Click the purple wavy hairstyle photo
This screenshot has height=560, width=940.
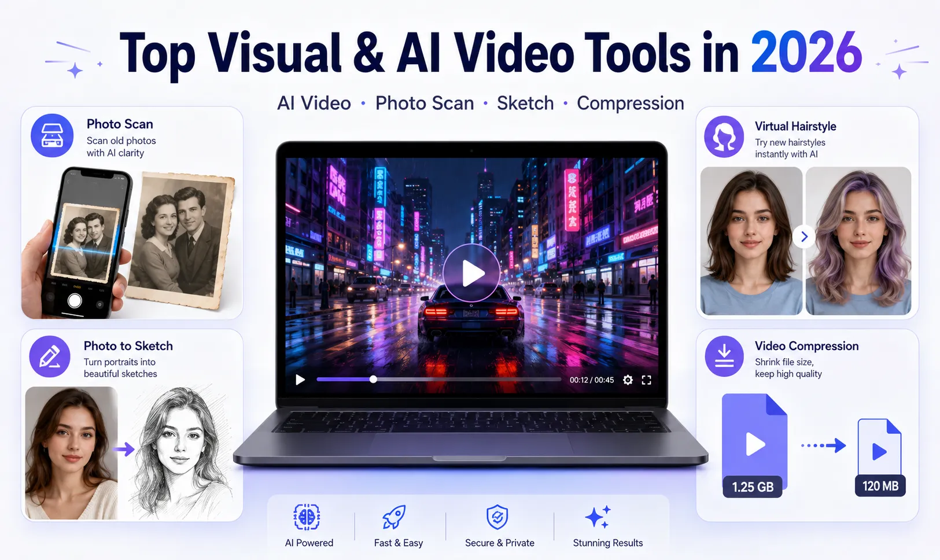tap(858, 241)
